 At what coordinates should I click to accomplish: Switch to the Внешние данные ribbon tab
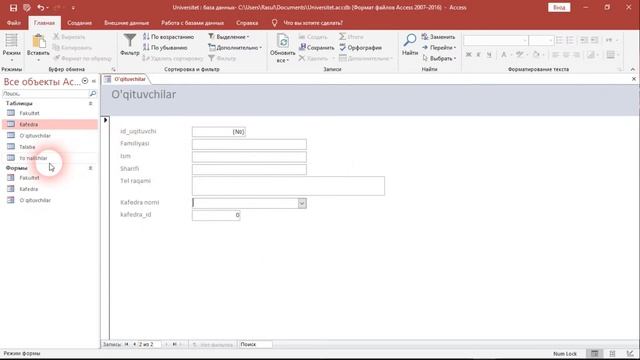click(127, 23)
